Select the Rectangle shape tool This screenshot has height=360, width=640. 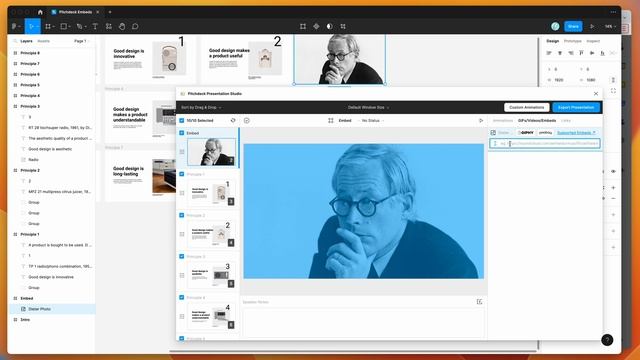65,27
